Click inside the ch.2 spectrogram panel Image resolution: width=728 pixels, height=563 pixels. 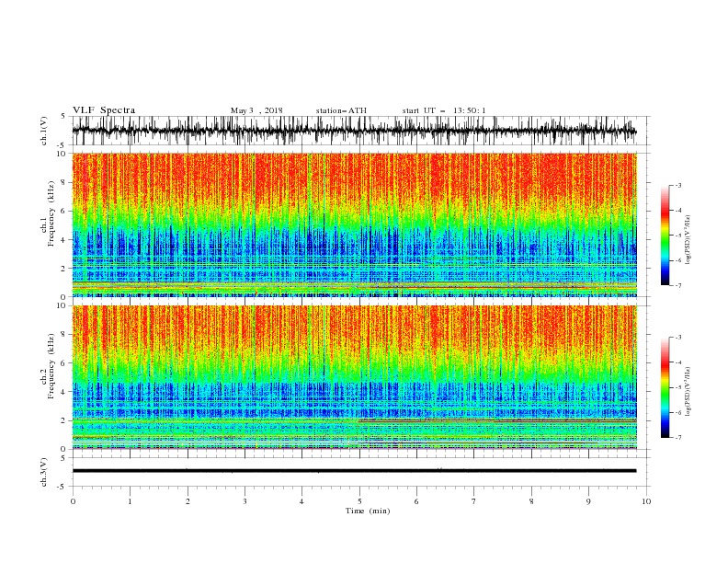tap(354, 377)
